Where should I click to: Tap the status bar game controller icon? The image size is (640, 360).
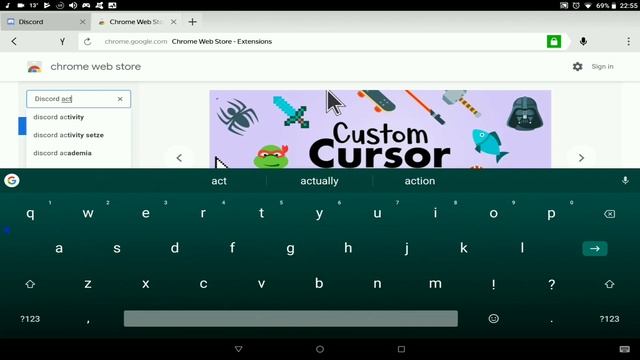tap(86, 5)
